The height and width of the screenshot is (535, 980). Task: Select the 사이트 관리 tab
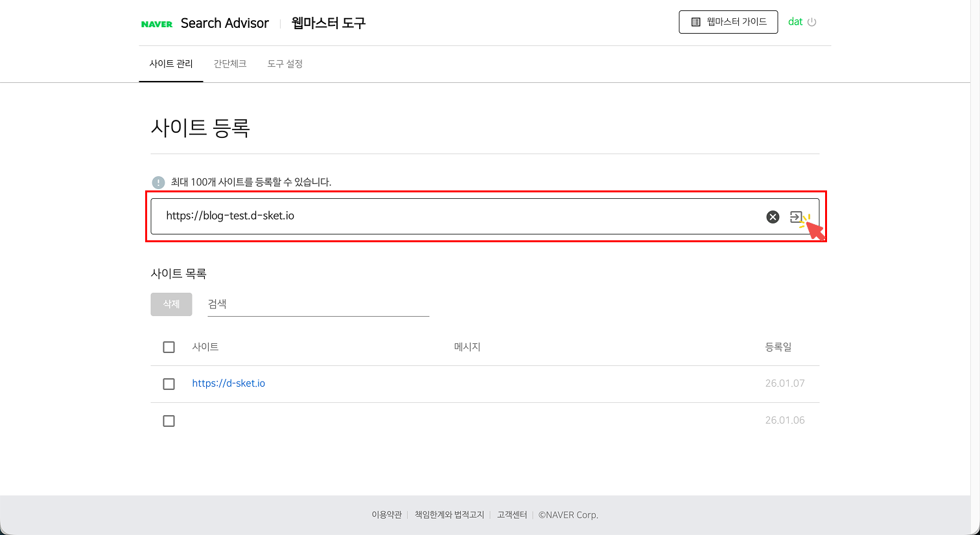(x=171, y=63)
